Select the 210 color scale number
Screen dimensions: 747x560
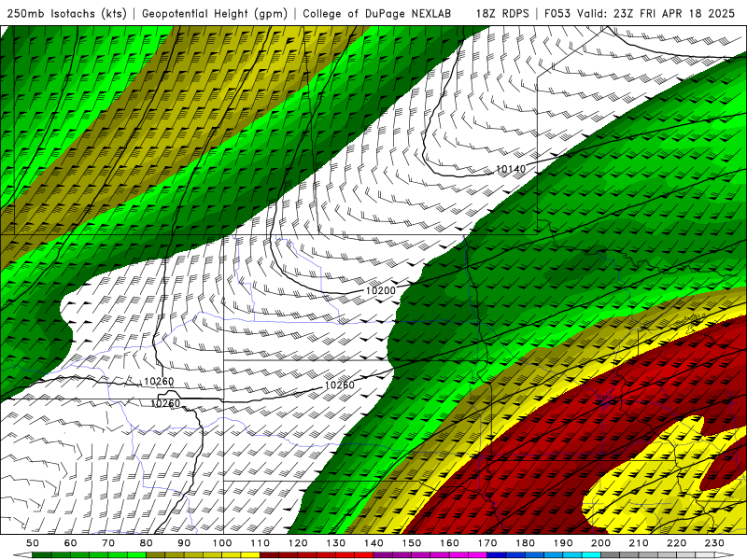[639, 543]
